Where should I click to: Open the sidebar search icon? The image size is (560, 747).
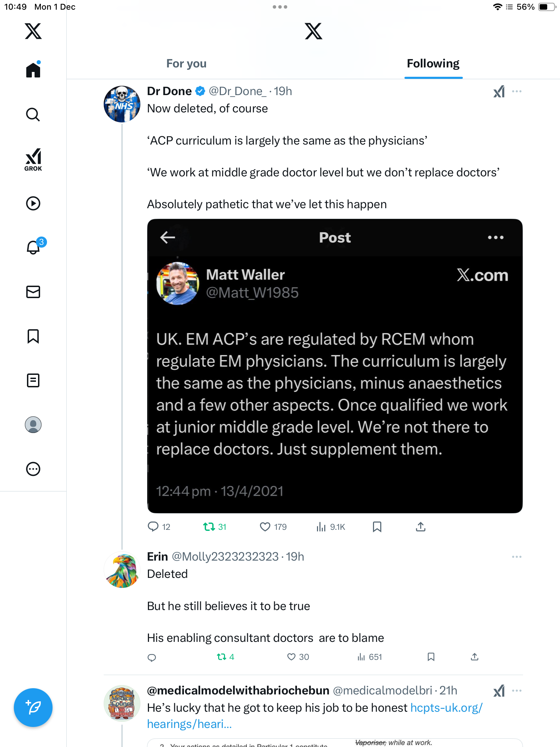point(33,114)
